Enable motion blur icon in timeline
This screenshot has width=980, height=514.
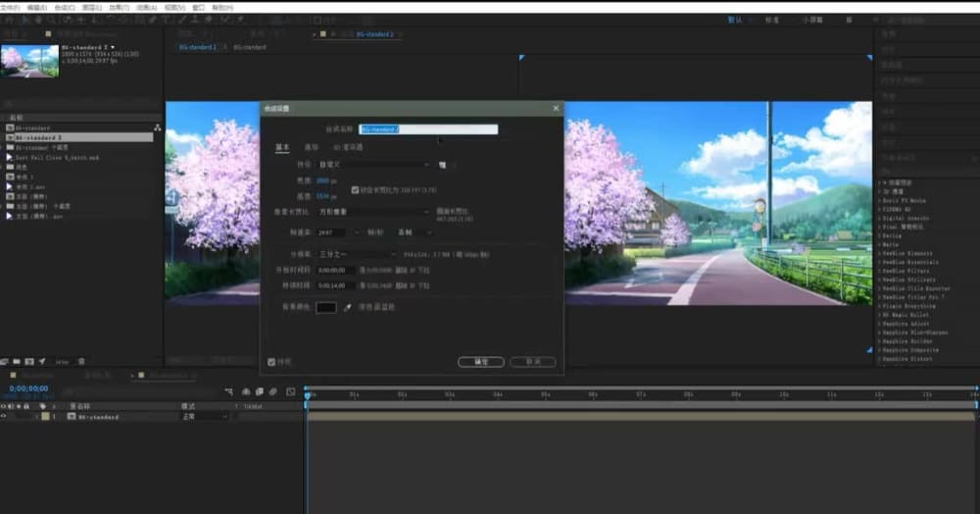[273, 392]
